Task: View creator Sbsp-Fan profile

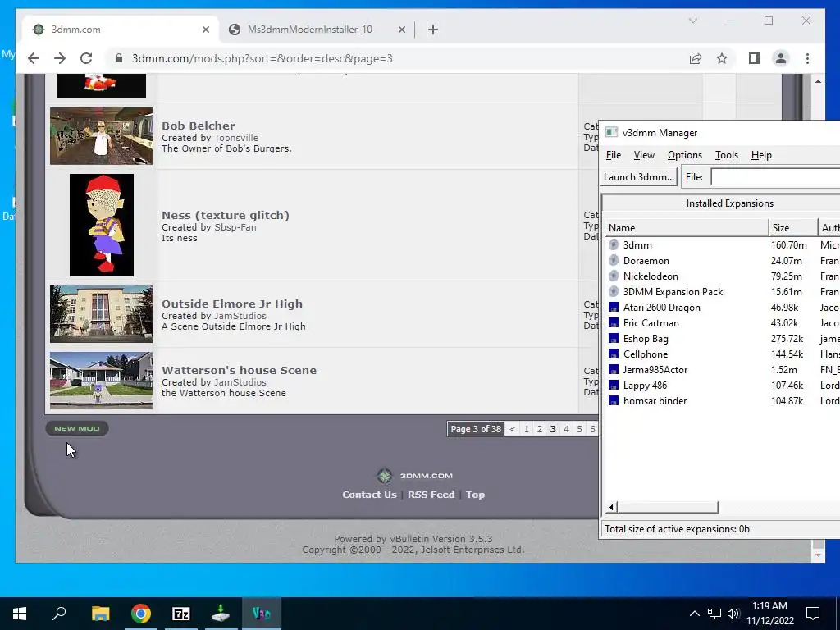Action: click(235, 227)
